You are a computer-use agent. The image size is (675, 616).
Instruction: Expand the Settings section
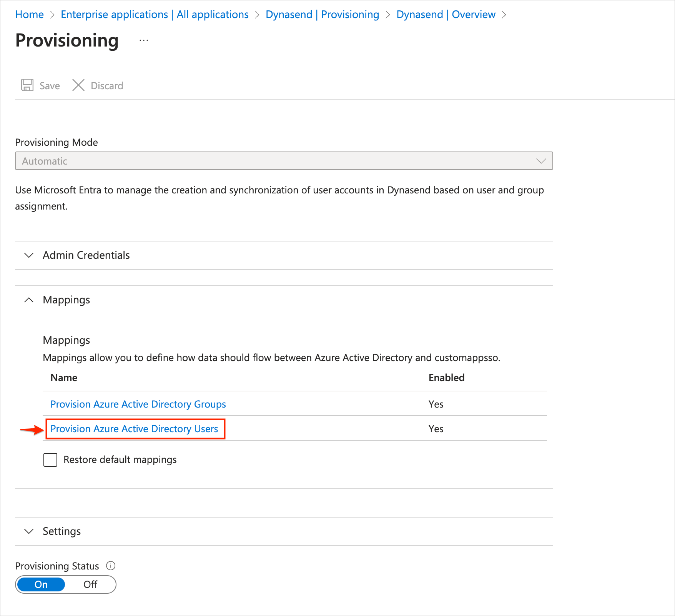pyautogui.click(x=29, y=531)
